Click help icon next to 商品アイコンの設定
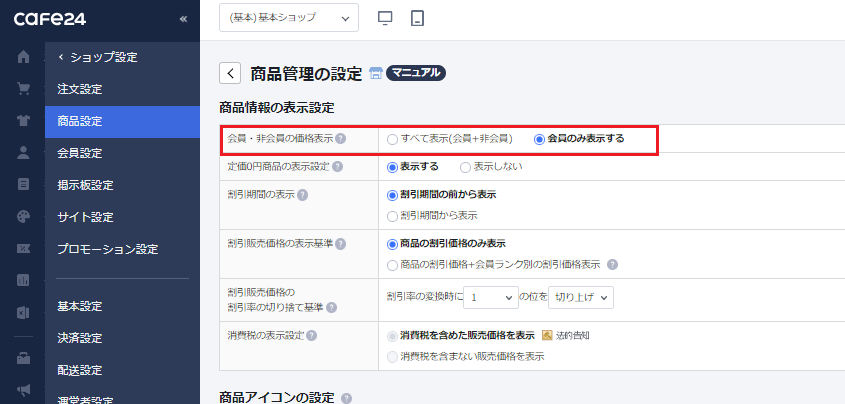The height and width of the screenshot is (404, 845). (x=347, y=399)
